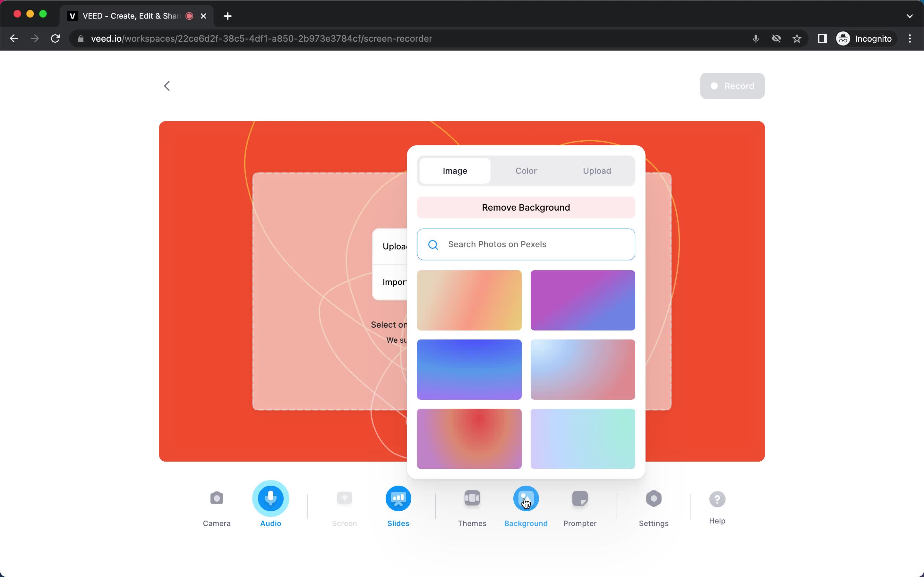Click the Record button

732,86
